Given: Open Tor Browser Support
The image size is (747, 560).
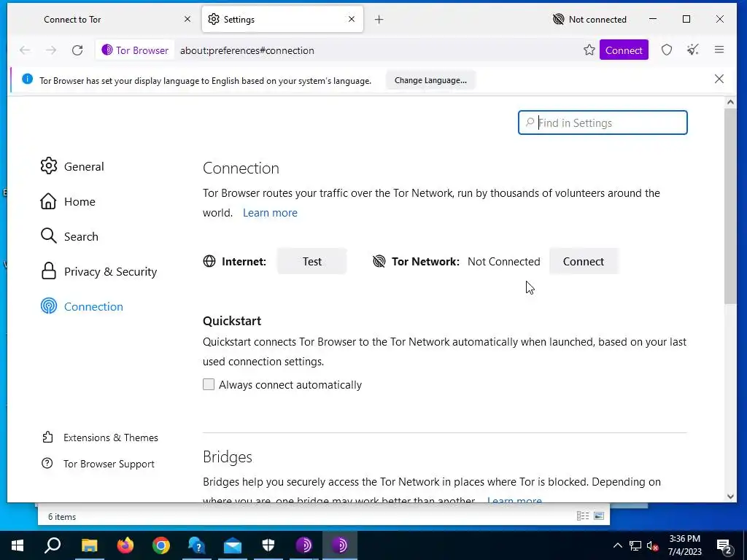Looking at the screenshot, I should click(98, 463).
